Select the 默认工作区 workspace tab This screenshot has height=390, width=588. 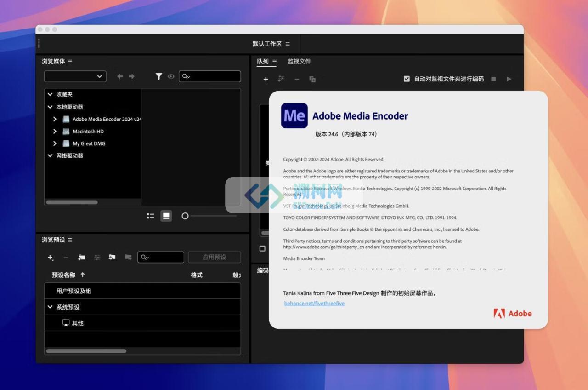pos(267,44)
